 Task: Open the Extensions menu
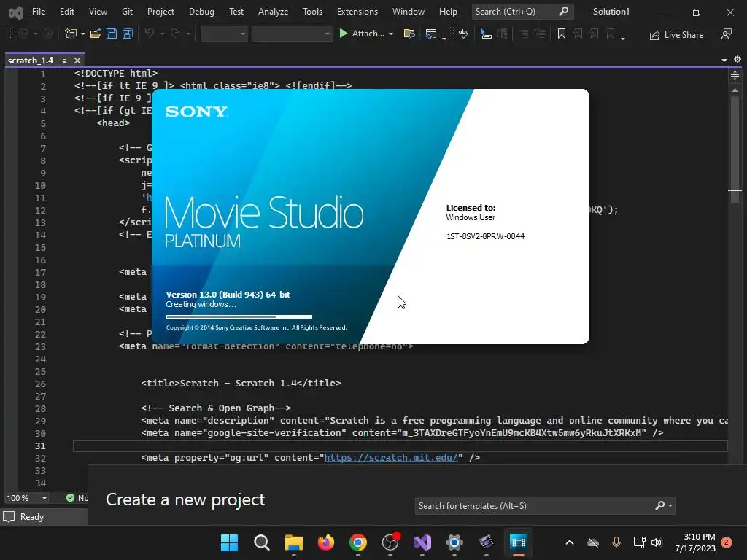[357, 12]
